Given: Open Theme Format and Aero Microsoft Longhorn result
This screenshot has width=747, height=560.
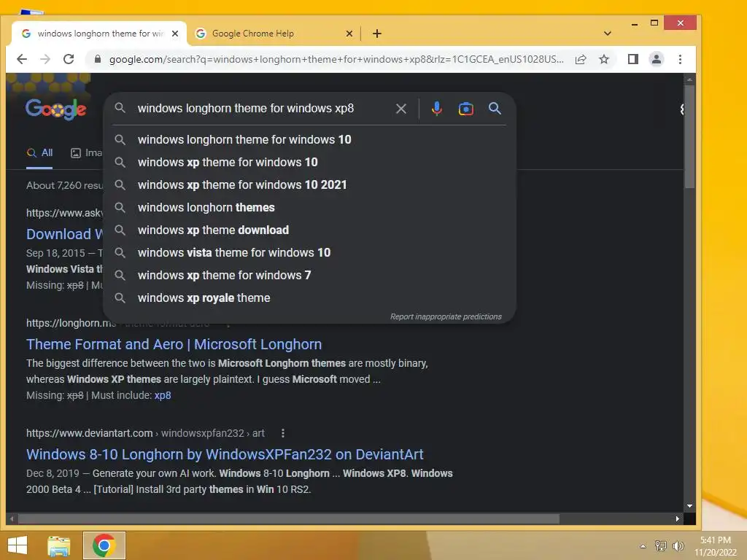Looking at the screenshot, I should [174, 344].
